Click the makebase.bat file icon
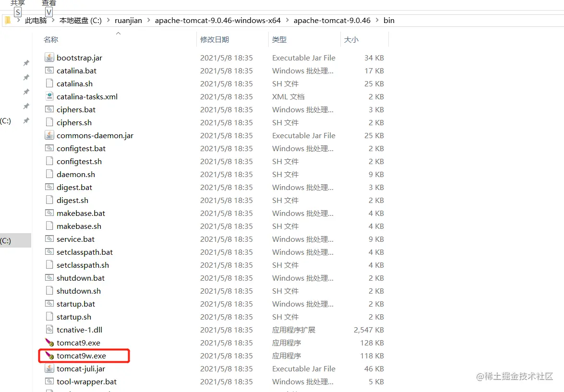 (49, 213)
